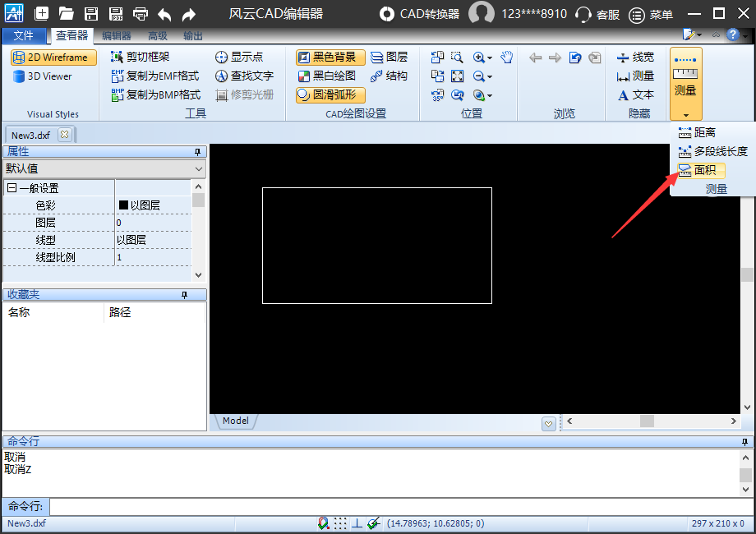Open the zoom object dropdown arrow
The height and width of the screenshot is (534, 756).
[490, 95]
